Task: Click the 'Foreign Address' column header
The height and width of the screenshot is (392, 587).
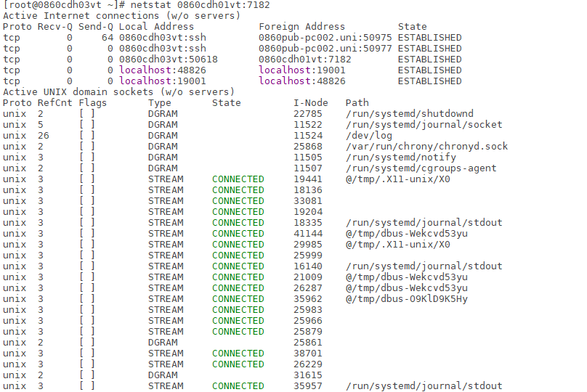Action: (x=301, y=27)
